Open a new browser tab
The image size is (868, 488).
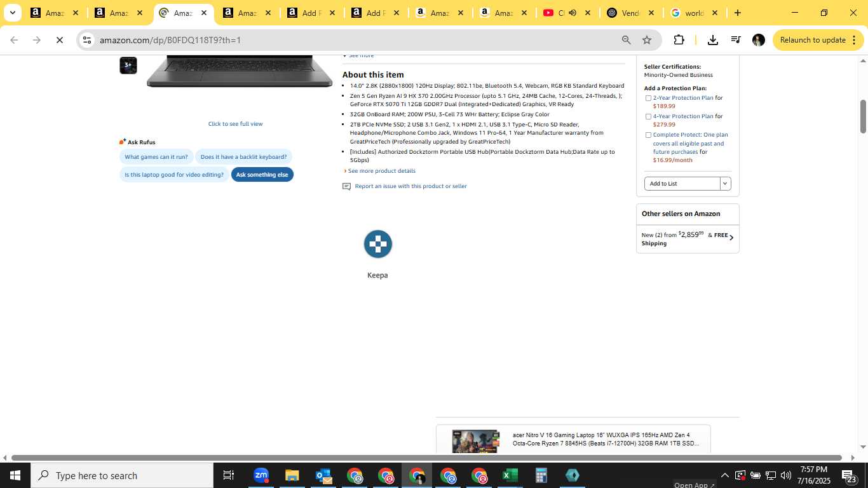pos(737,13)
